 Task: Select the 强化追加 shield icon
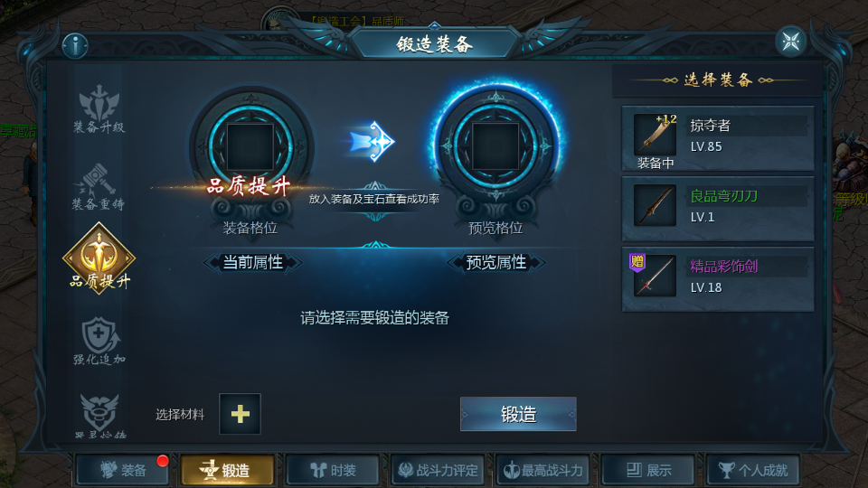pyautogui.click(x=99, y=341)
